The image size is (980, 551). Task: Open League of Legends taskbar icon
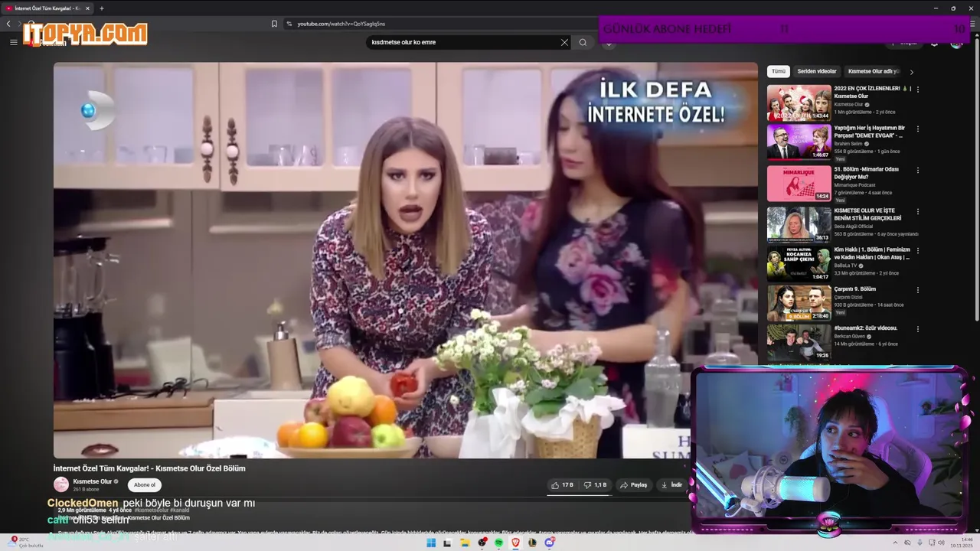coord(532,543)
